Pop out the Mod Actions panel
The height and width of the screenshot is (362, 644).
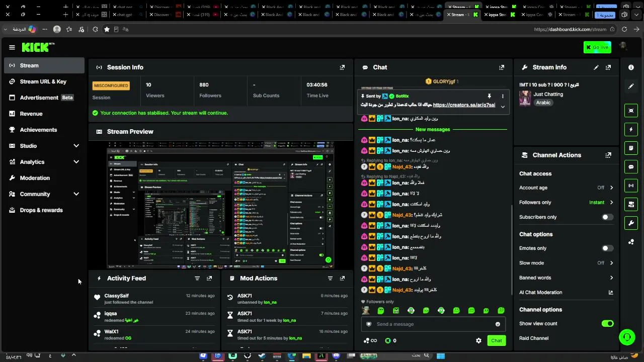pos(342,279)
